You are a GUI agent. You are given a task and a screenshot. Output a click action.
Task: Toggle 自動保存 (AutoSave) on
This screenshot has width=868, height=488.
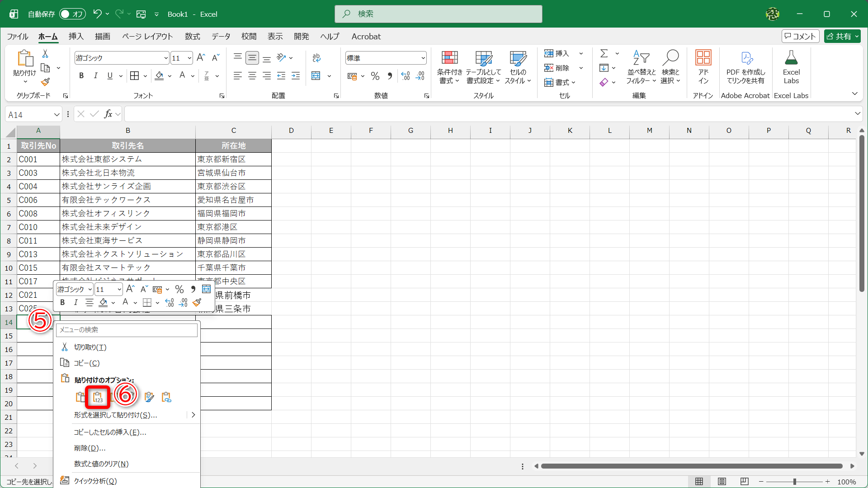(x=72, y=14)
